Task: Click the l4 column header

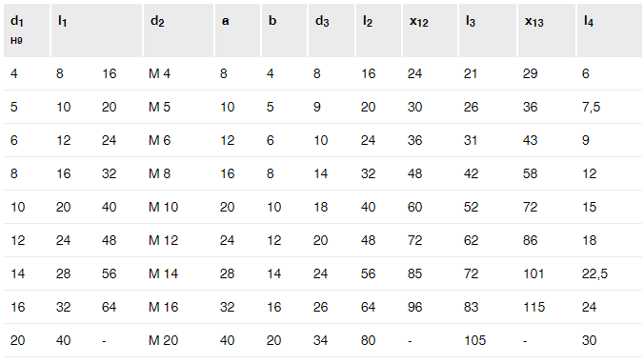Action: click(x=589, y=21)
